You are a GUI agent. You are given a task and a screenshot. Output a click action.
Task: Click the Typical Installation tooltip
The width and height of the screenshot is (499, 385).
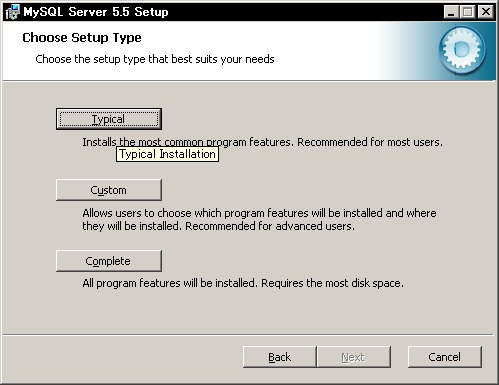click(x=167, y=154)
